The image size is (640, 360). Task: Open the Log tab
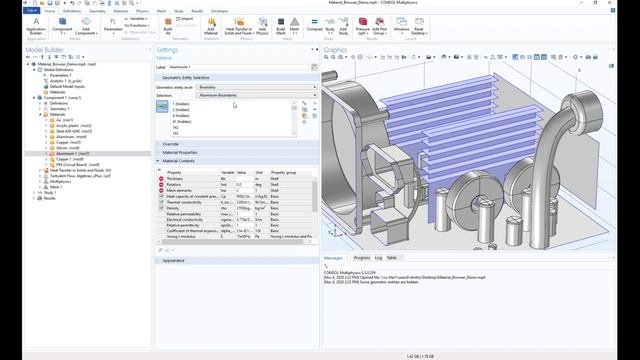coord(378,258)
